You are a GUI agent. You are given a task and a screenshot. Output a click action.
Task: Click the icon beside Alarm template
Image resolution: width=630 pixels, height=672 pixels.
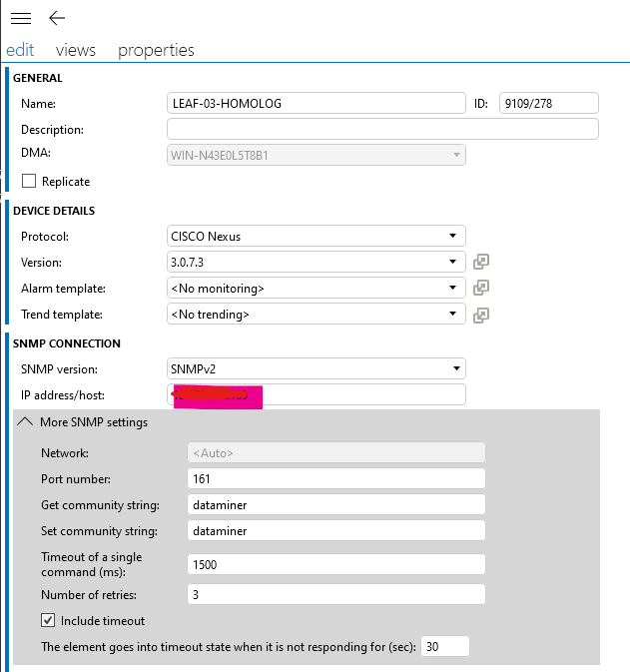[481, 288]
